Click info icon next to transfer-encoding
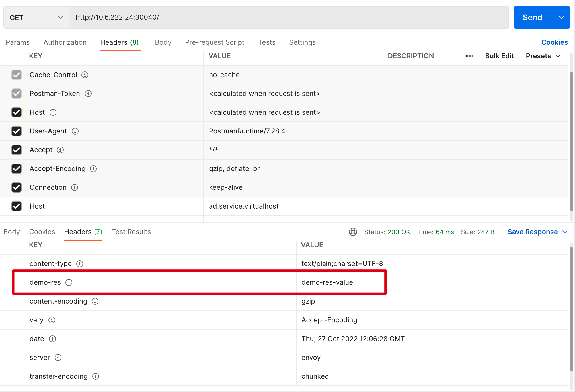The width and height of the screenshot is (575, 392). click(x=96, y=376)
